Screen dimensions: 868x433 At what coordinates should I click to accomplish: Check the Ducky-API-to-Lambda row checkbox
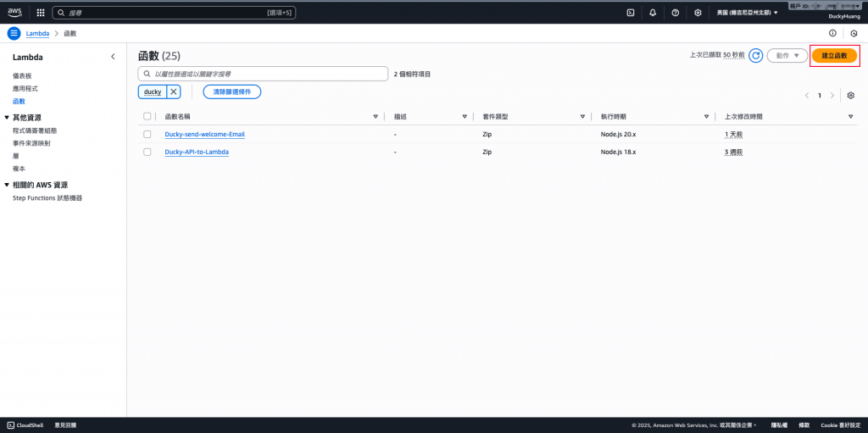click(x=147, y=152)
